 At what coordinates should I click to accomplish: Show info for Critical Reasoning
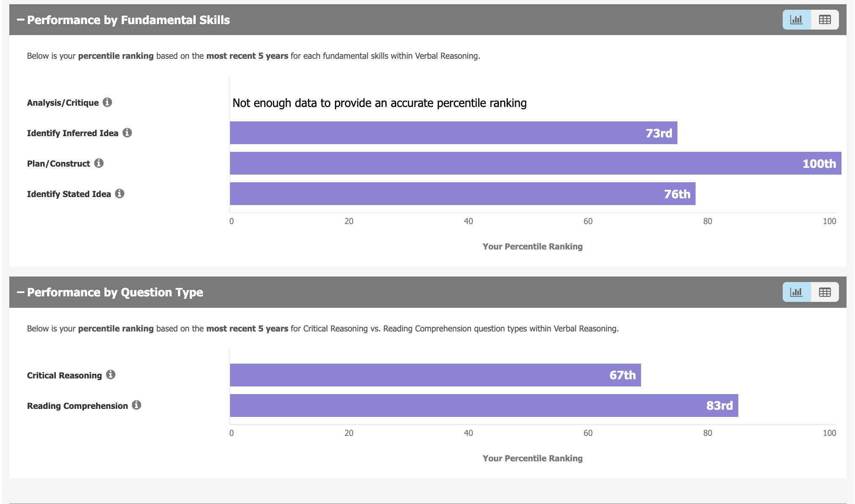pos(111,375)
